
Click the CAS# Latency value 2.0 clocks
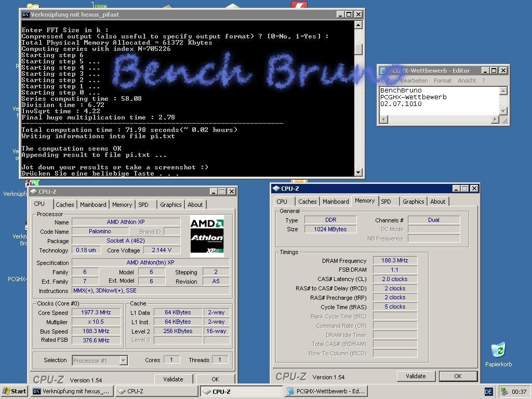tap(395, 279)
